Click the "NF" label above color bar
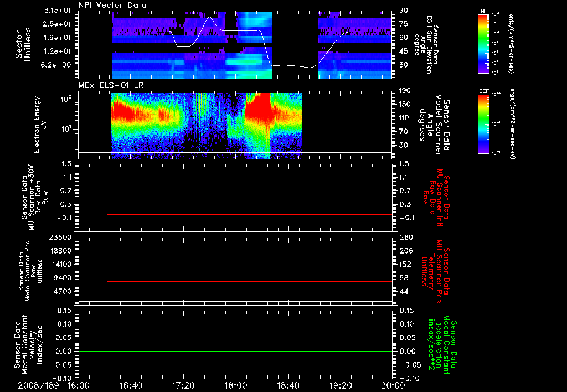 coord(484,11)
